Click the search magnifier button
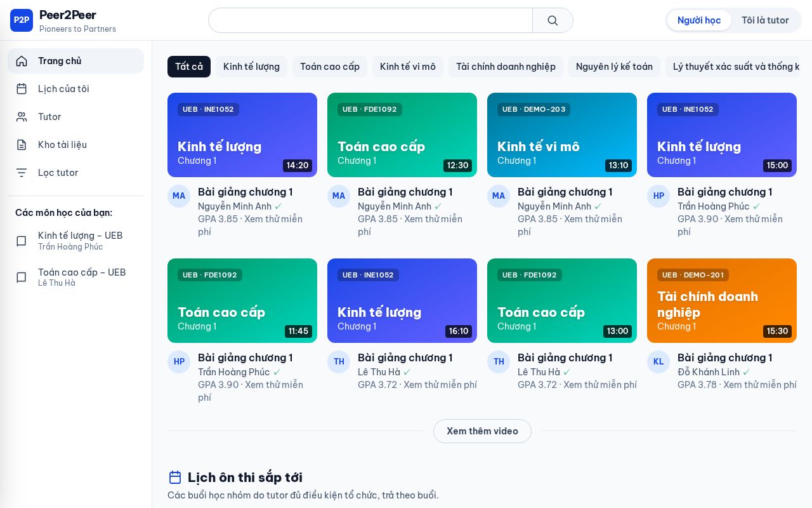 click(x=553, y=20)
